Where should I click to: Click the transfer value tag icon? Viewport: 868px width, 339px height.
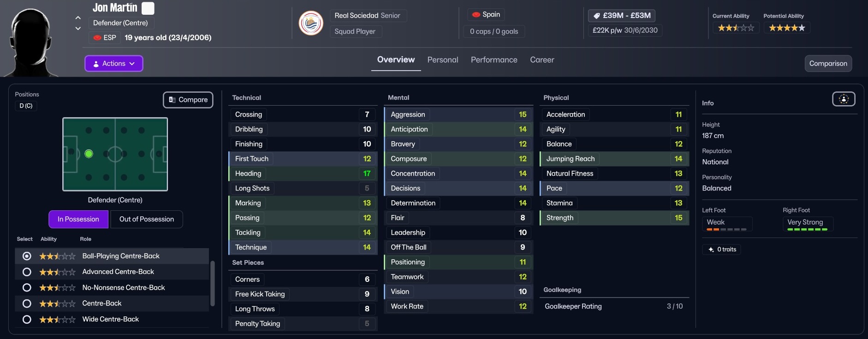(596, 16)
